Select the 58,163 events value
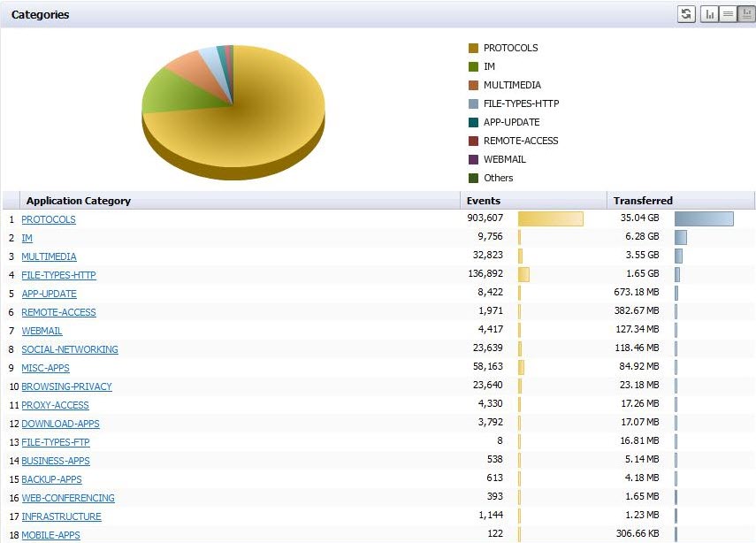756x543 pixels. (488, 366)
